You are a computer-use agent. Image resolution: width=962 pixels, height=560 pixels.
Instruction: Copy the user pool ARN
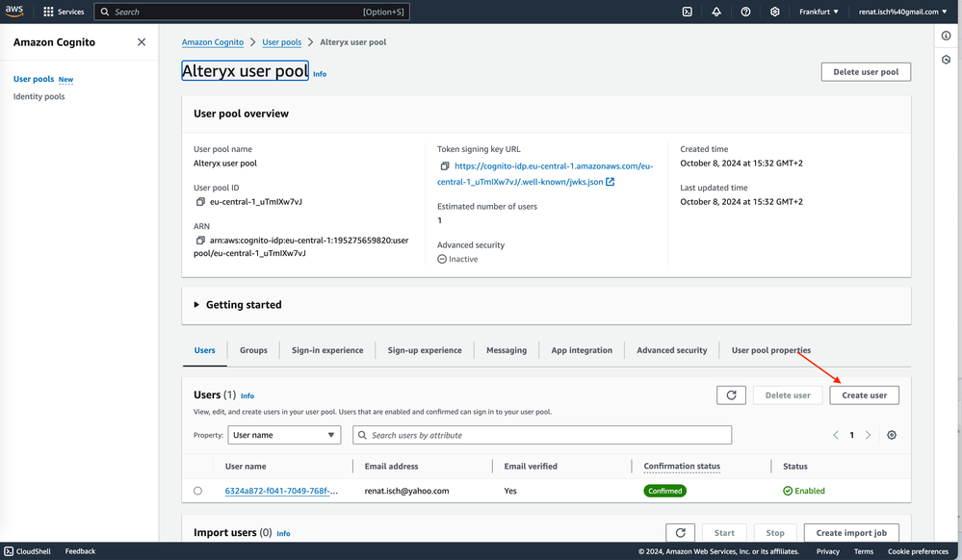click(200, 241)
